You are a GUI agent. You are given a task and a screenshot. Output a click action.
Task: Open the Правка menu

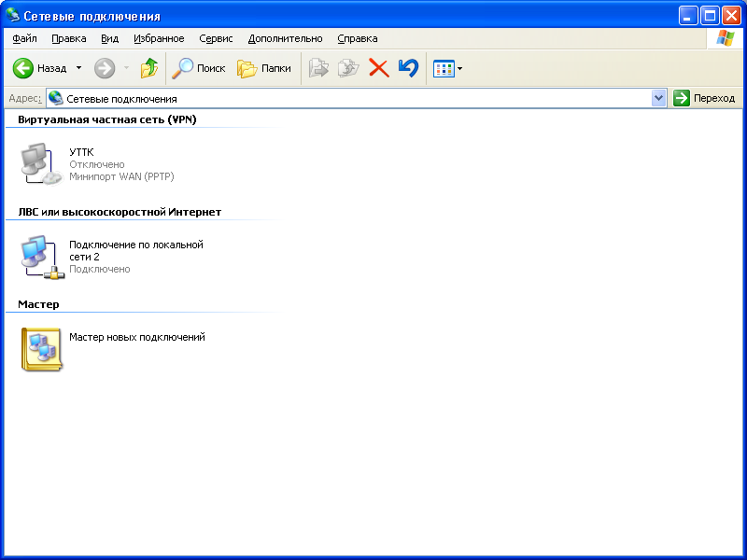tap(69, 38)
